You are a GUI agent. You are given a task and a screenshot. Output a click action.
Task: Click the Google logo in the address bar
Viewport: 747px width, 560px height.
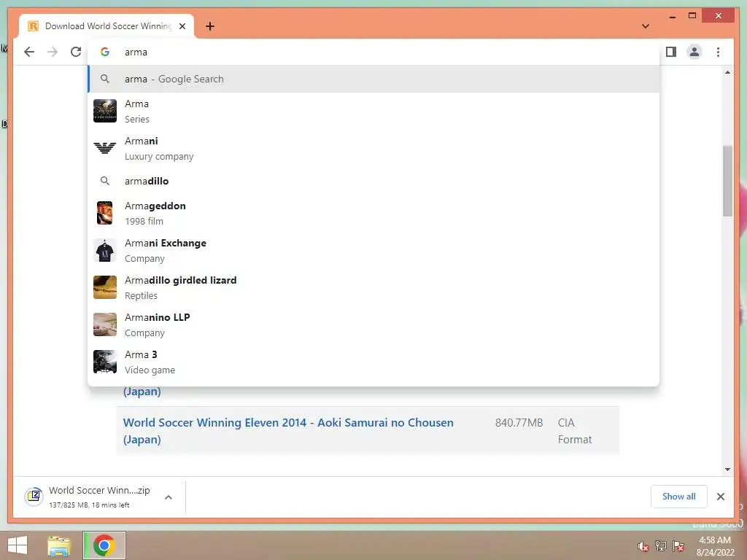click(105, 52)
